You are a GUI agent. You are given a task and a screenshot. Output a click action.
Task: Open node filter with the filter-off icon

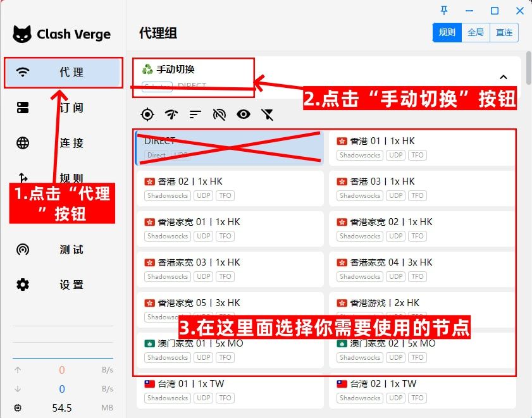[268, 114]
